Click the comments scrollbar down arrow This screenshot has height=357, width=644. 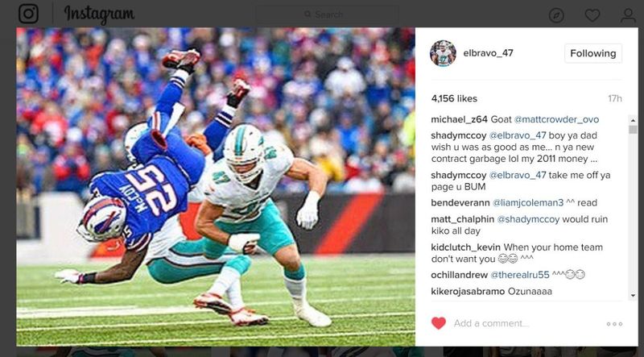click(633, 296)
